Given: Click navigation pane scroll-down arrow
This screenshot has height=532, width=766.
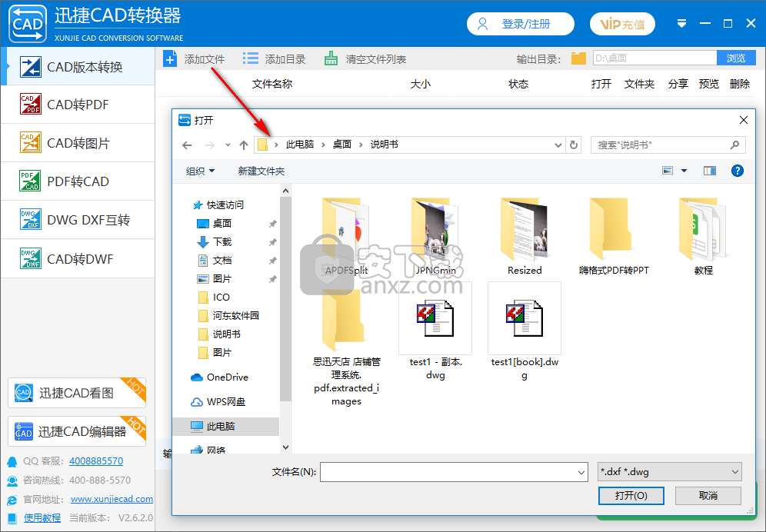Looking at the screenshot, I should (286, 447).
